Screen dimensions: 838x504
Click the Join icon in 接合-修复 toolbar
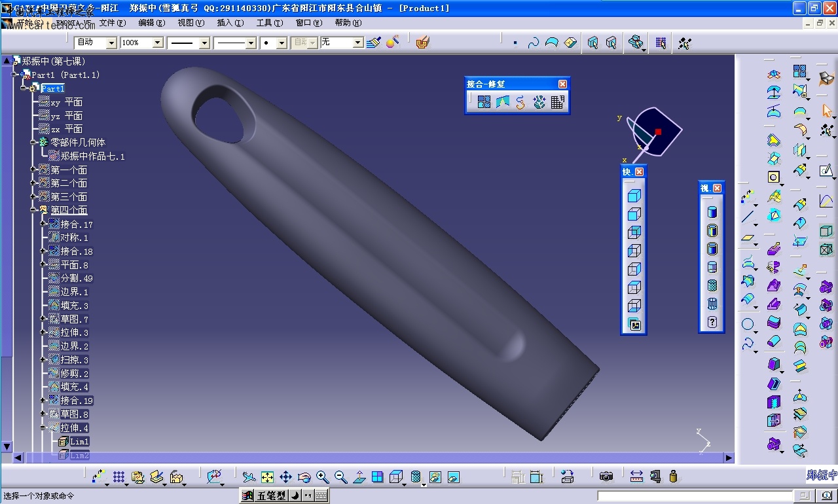484,102
